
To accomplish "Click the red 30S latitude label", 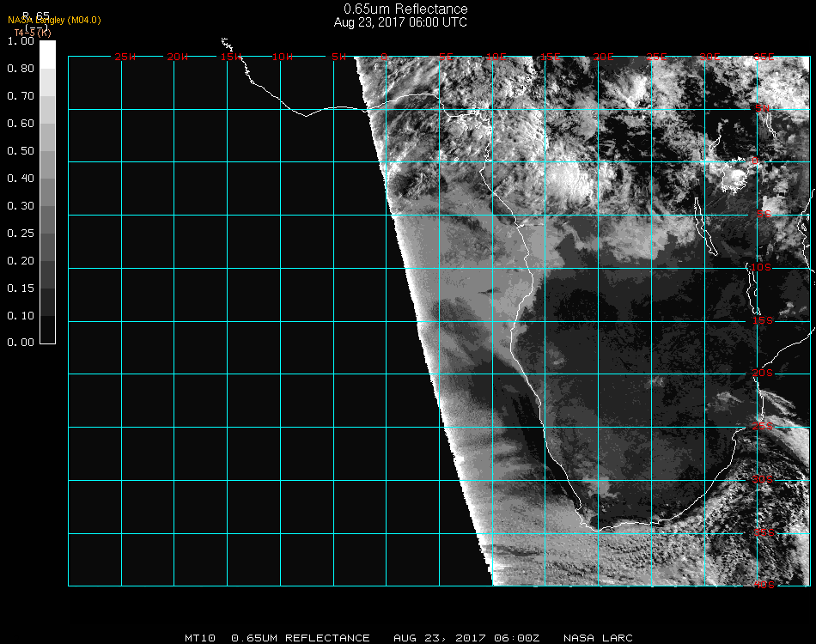I will 763,478.
